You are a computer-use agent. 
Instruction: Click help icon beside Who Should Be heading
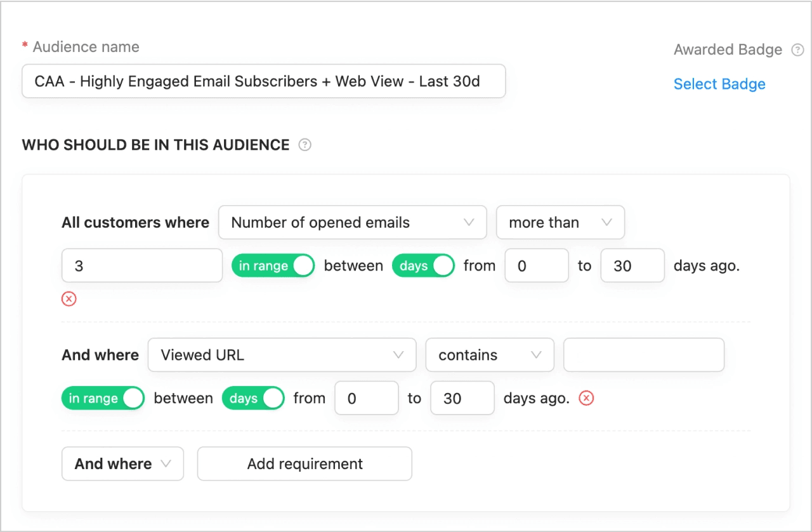point(305,145)
